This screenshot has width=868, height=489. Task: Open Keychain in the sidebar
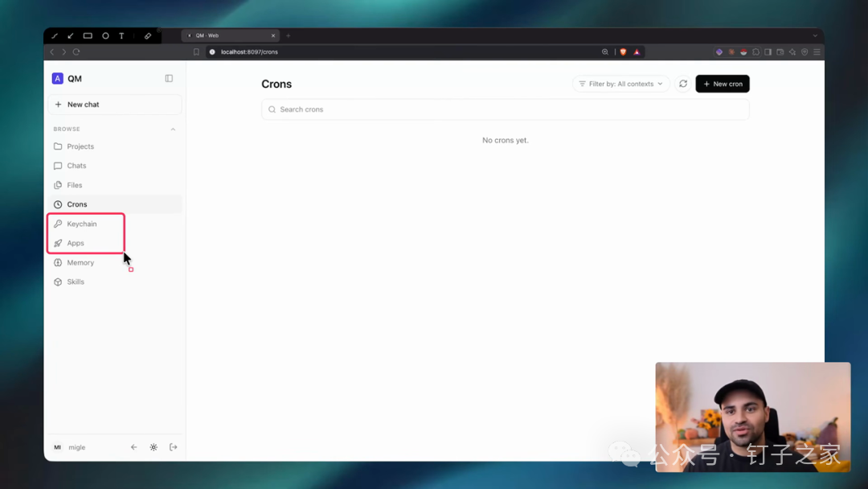[115, 224]
